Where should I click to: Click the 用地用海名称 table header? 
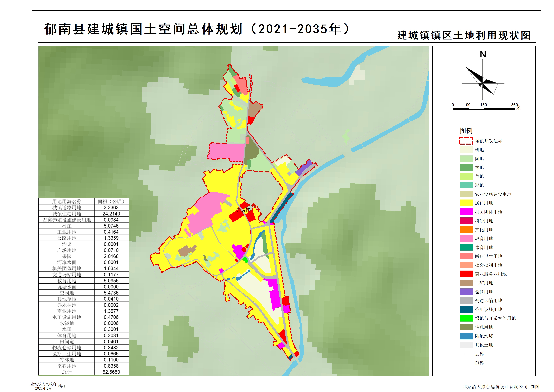pyautogui.click(x=67, y=202)
